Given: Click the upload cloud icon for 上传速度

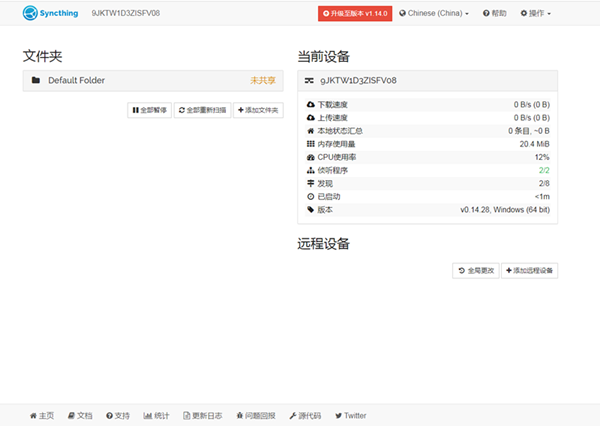Looking at the screenshot, I should point(310,117).
